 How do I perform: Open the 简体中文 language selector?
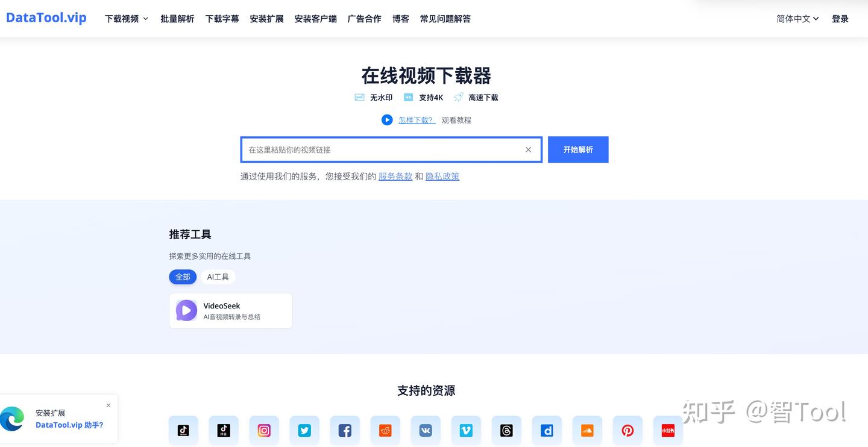coord(797,19)
